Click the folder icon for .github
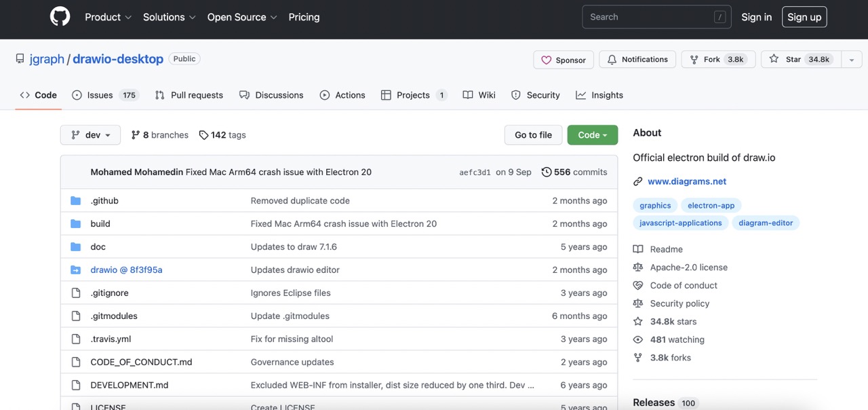Viewport: 868px width, 410px height. [76, 201]
